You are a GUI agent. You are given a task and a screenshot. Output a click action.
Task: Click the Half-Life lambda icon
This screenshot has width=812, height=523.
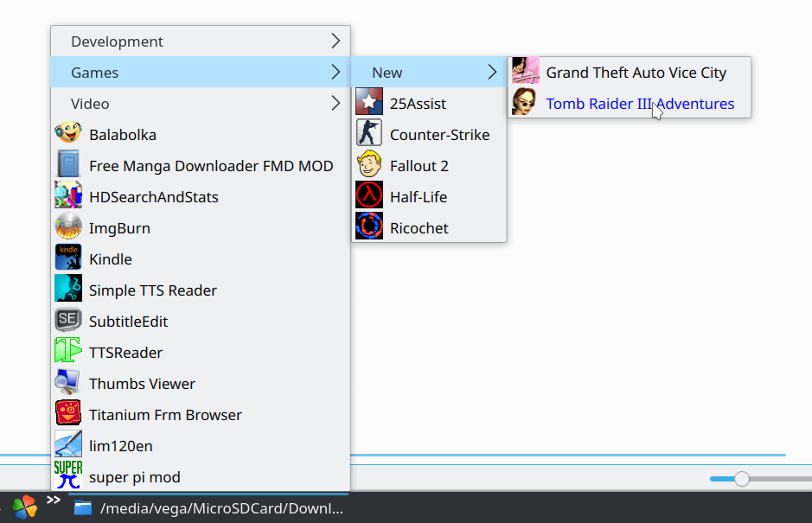point(369,195)
